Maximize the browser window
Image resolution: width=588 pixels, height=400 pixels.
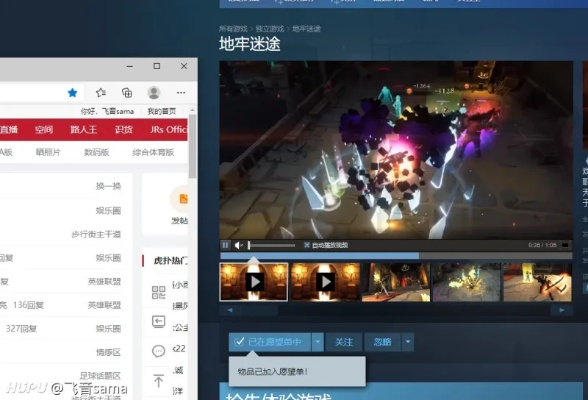[157, 66]
